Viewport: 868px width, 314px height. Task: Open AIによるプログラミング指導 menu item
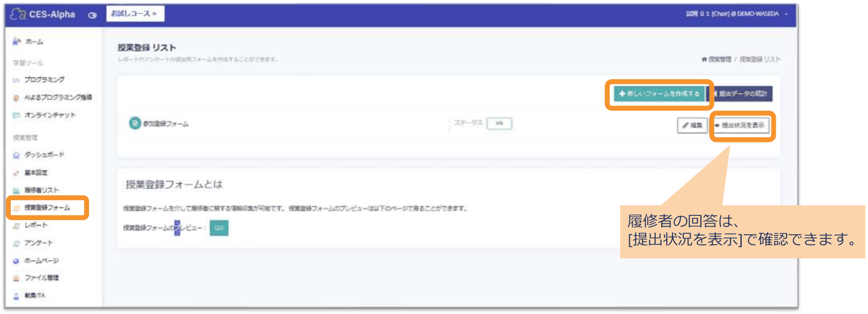[x=58, y=98]
